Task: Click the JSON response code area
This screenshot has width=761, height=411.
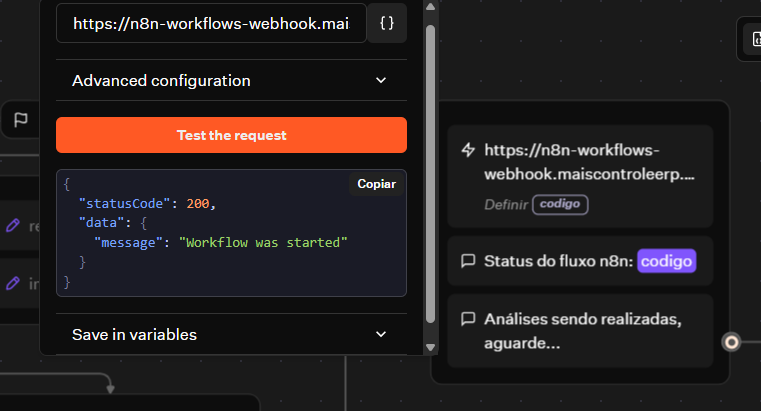Action: tap(231, 240)
